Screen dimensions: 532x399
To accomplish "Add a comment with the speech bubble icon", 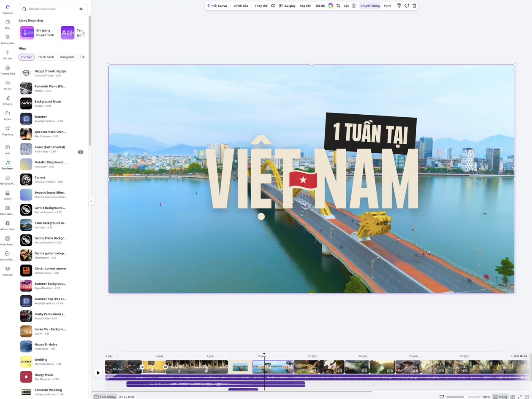I will point(407,6).
